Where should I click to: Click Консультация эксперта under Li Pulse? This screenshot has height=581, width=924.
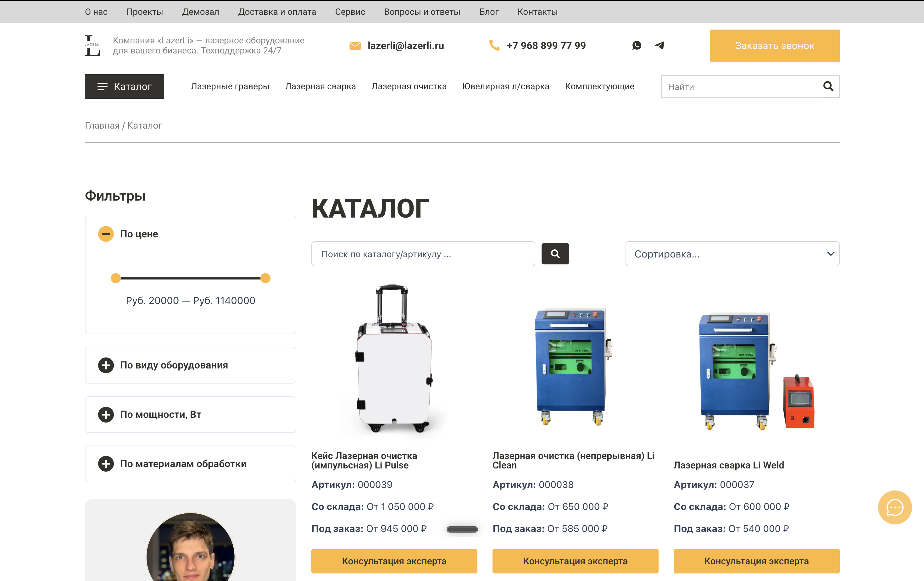(394, 561)
